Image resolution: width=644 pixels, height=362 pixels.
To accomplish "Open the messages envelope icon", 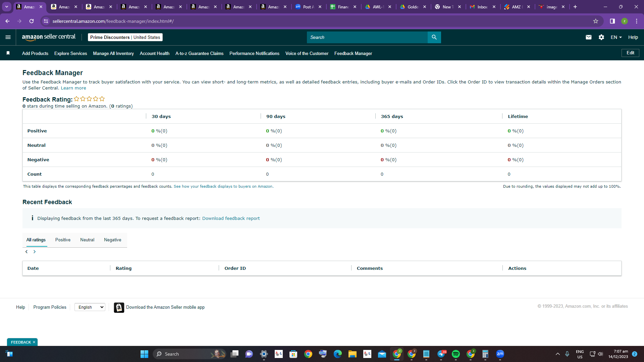I will pos(588,37).
